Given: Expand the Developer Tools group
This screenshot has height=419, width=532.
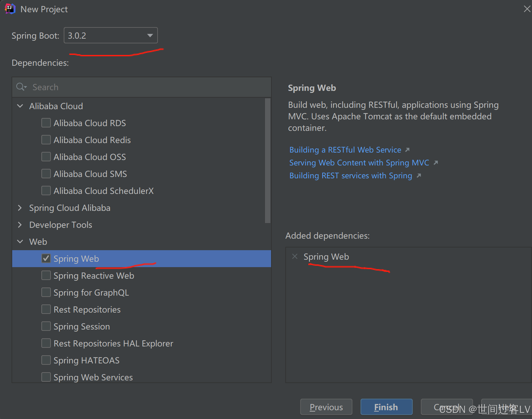Looking at the screenshot, I should click(x=20, y=225).
